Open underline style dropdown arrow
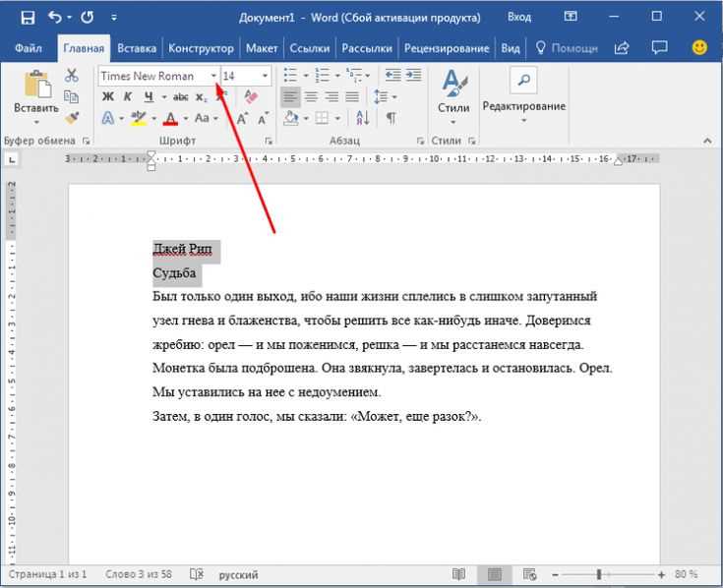Image resolution: width=723 pixels, height=588 pixels. tap(163, 97)
